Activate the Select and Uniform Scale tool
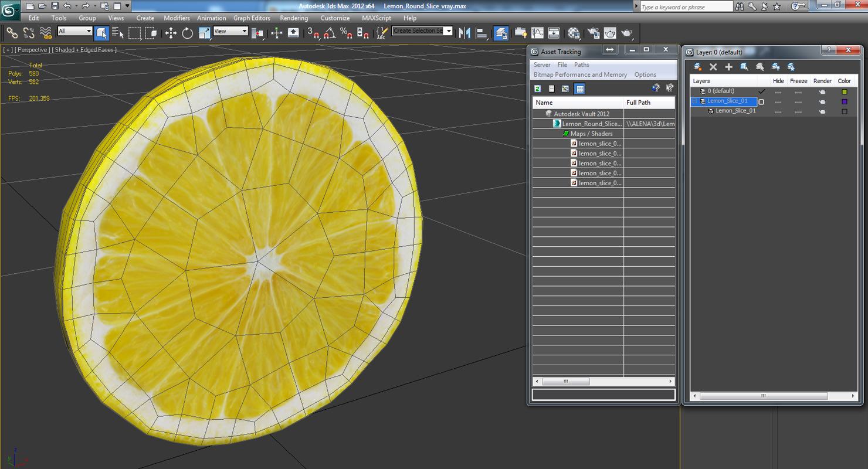Image resolution: width=868 pixels, height=469 pixels. (204, 33)
